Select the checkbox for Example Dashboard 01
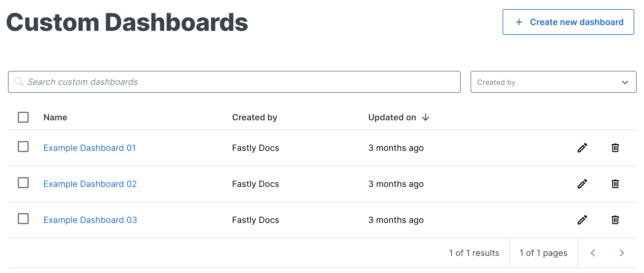Screen dimensions: 644x273 tap(23, 147)
